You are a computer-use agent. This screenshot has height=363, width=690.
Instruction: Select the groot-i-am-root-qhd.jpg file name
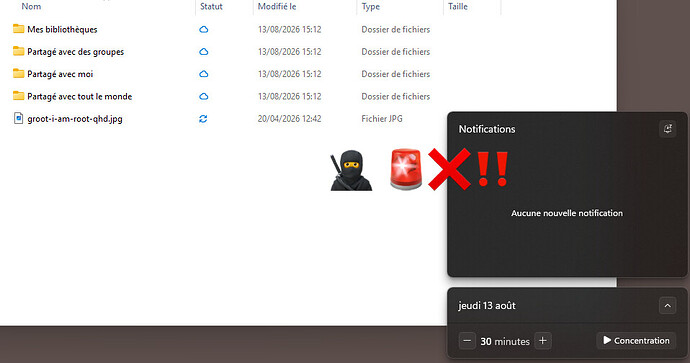coord(75,119)
